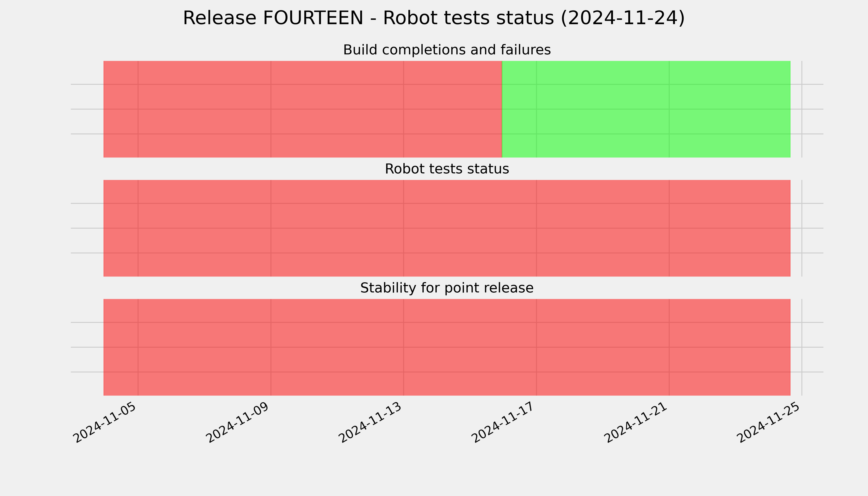Screen dimensions: 868x496
Task: Click the red bar in Robot tests status chart
Action: 447,228
